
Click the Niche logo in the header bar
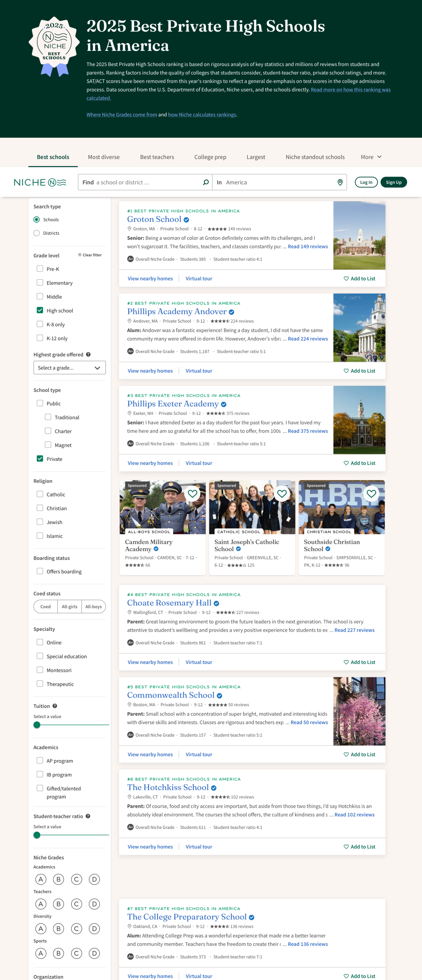pyautogui.click(x=40, y=182)
